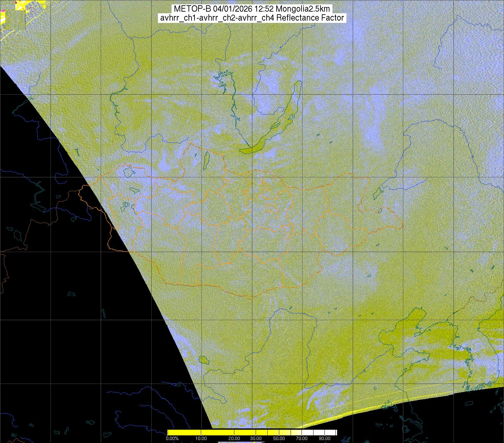The height and width of the screenshot is (443, 504).
Task: Click the 20.00 tick label on colorbar
Action: [x=234, y=438]
